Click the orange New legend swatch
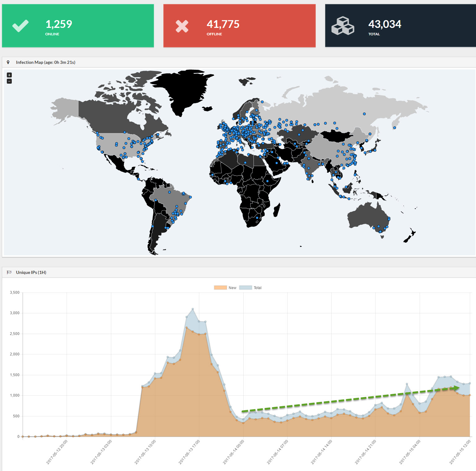The image size is (476, 471). (220, 288)
